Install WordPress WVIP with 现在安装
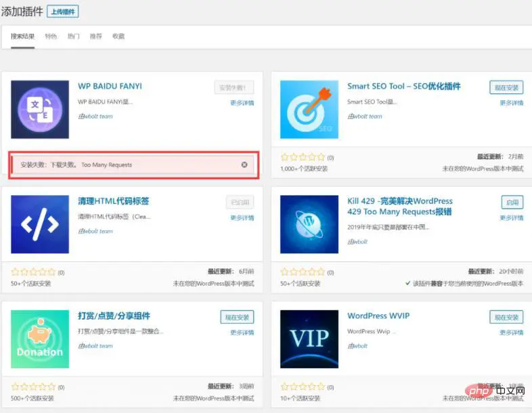This screenshot has height=413, width=532. (506, 317)
